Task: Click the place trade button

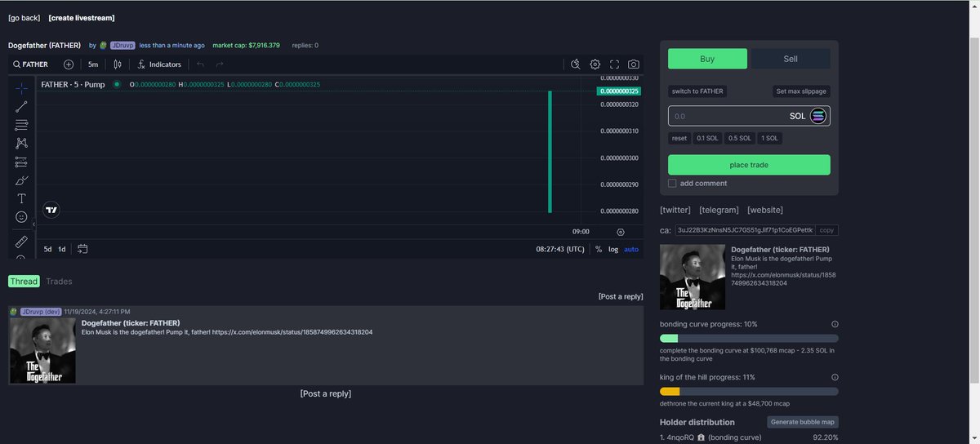Action: pos(749,165)
